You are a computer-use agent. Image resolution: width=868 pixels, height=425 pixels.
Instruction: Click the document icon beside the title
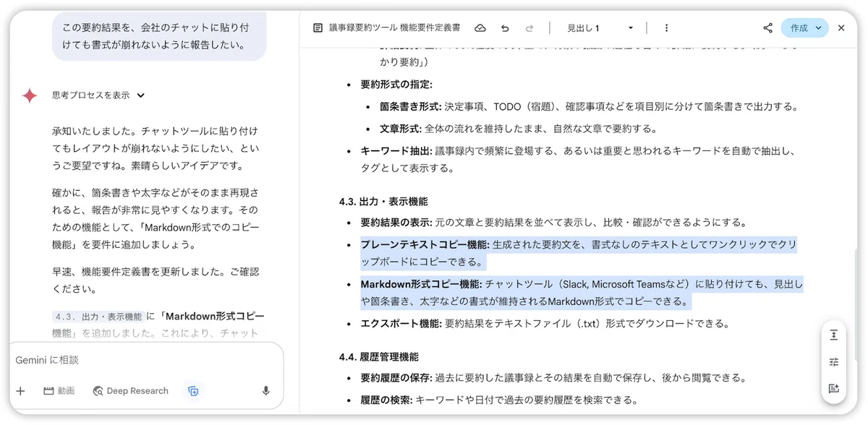click(x=318, y=28)
